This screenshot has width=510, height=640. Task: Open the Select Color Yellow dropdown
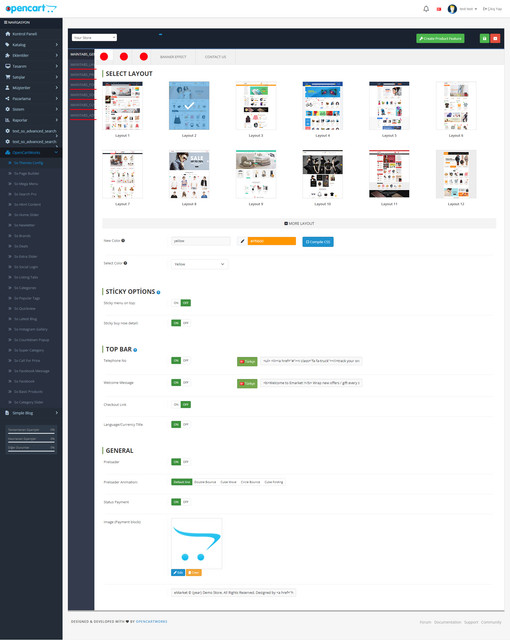point(199,264)
